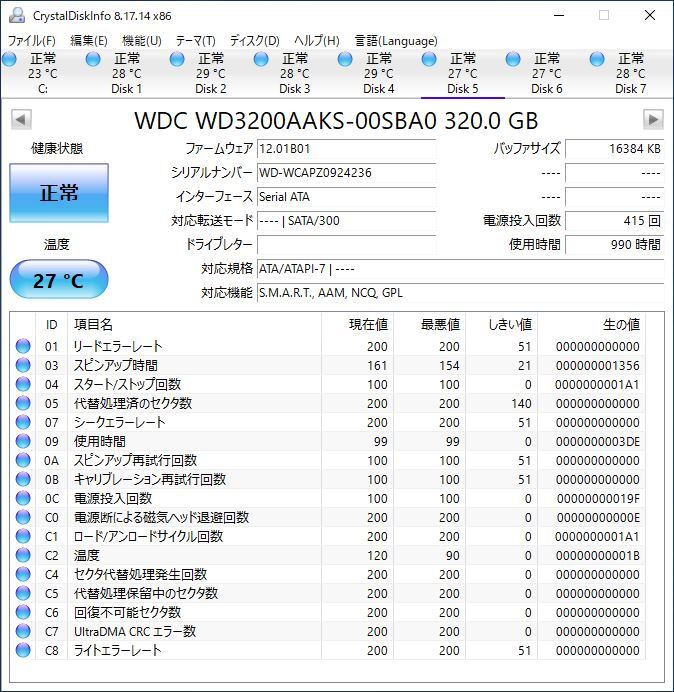The width and height of the screenshot is (674, 692).
Task: Click status orb for ID 0B キャリブレーション再試行回数
Action: point(23,479)
